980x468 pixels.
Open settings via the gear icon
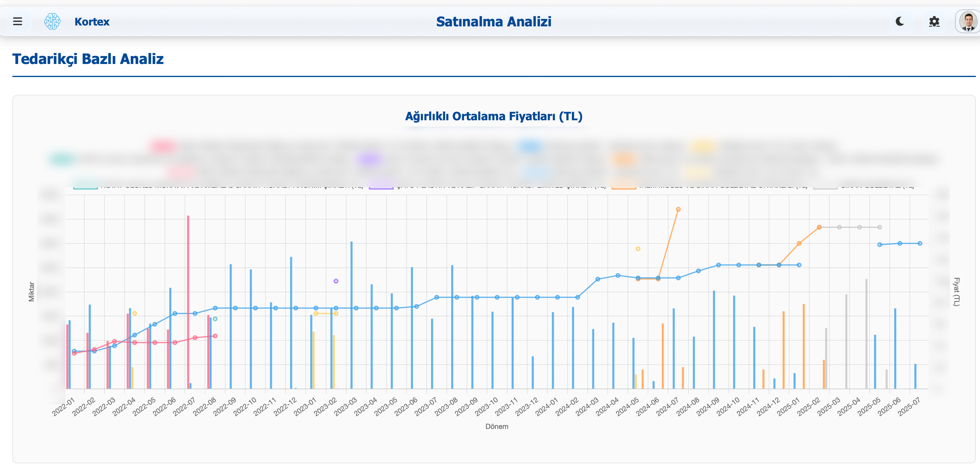[934, 21]
